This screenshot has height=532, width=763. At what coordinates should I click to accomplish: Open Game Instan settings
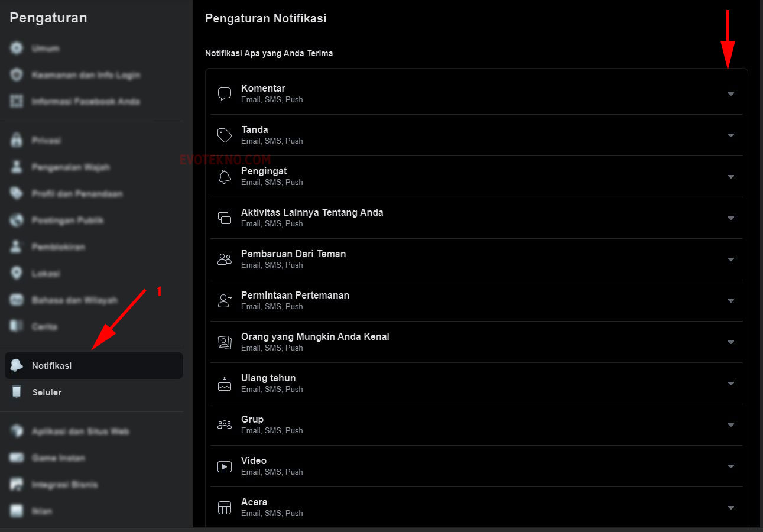(x=94, y=458)
